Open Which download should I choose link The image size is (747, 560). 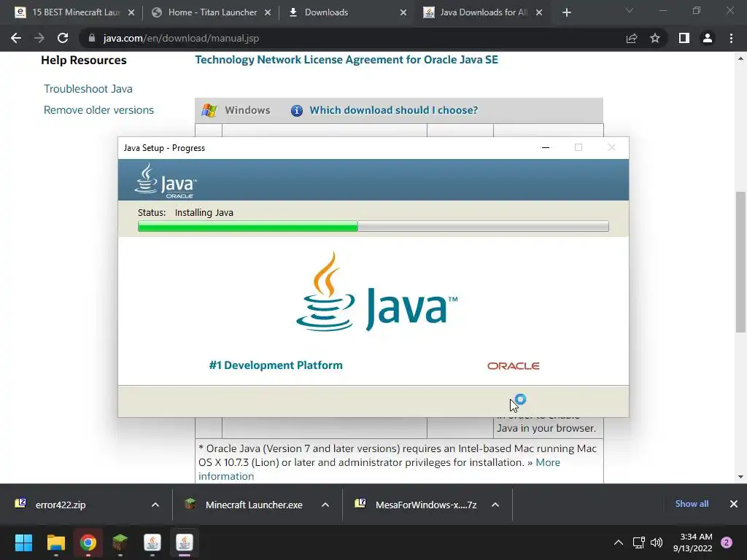coord(393,110)
